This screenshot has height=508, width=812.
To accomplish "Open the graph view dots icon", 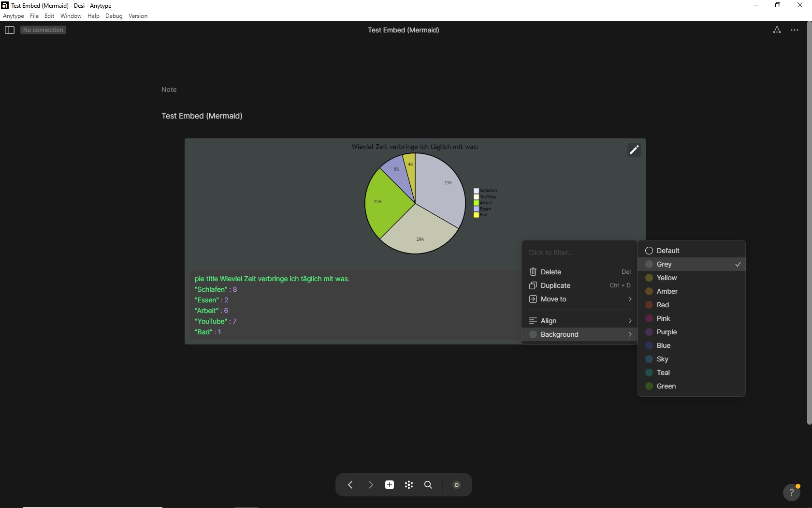I will pos(409,485).
